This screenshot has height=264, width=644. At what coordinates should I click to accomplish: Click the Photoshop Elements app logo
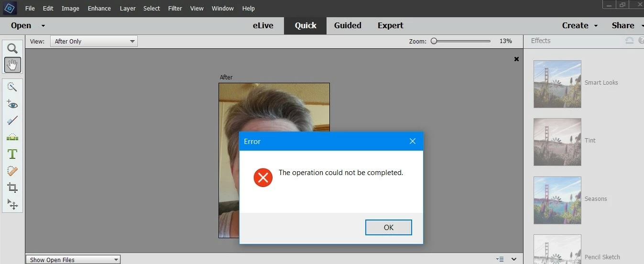(10, 8)
